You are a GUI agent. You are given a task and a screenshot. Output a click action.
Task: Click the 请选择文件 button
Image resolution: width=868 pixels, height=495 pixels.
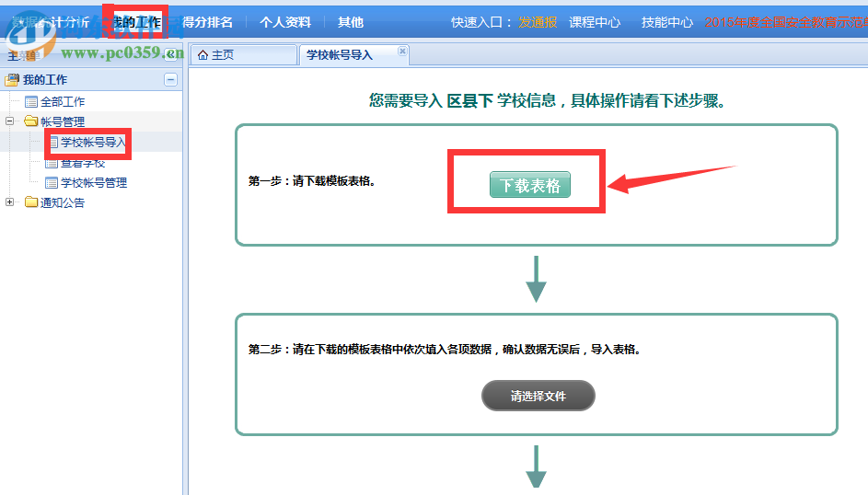(x=538, y=396)
